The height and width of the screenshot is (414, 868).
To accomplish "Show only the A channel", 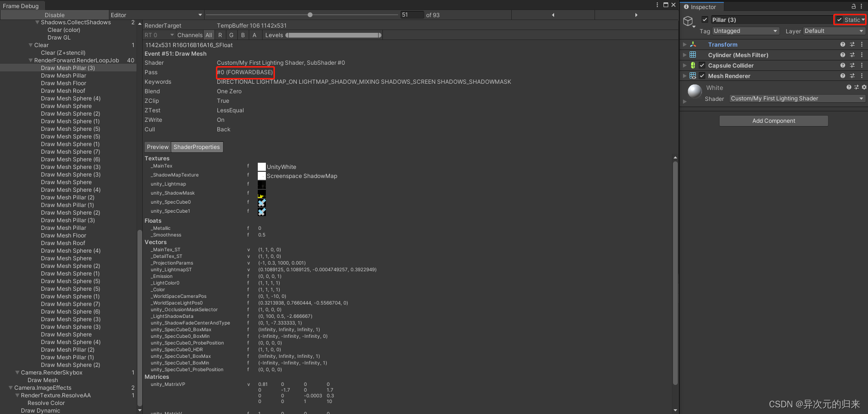I will pos(254,35).
